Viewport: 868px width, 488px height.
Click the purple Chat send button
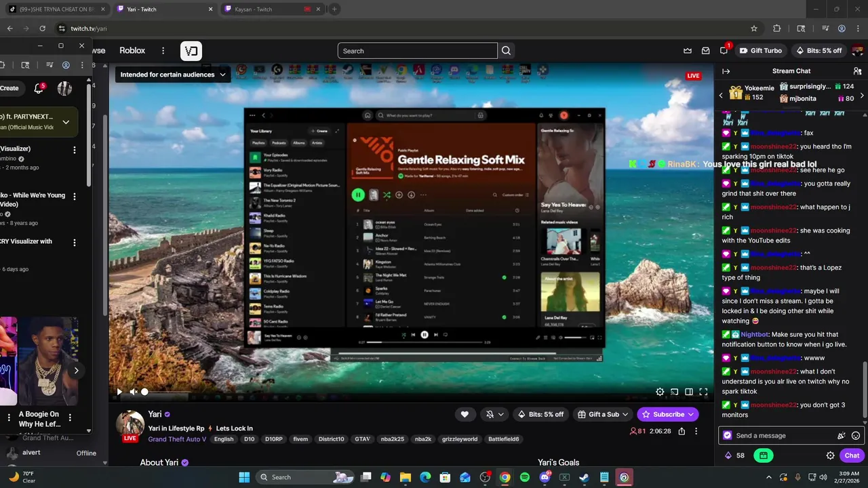[x=852, y=455]
